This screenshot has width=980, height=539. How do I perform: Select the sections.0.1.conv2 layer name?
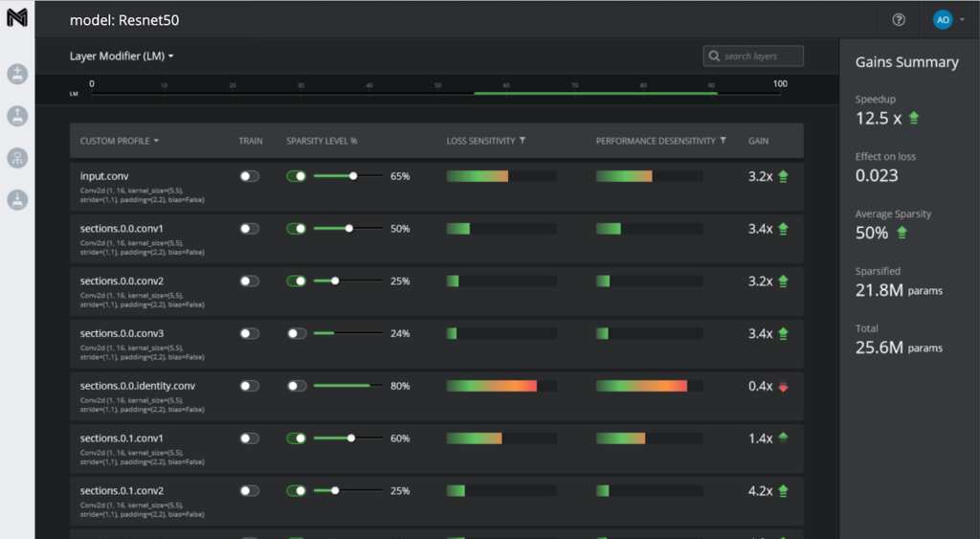[122, 491]
